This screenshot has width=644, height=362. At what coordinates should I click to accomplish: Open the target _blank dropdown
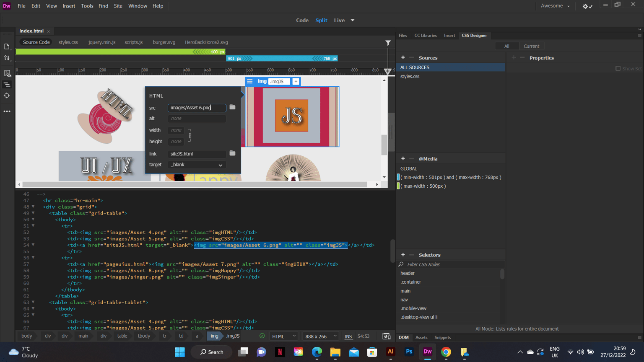pyautogui.click(x=196, y=165)
